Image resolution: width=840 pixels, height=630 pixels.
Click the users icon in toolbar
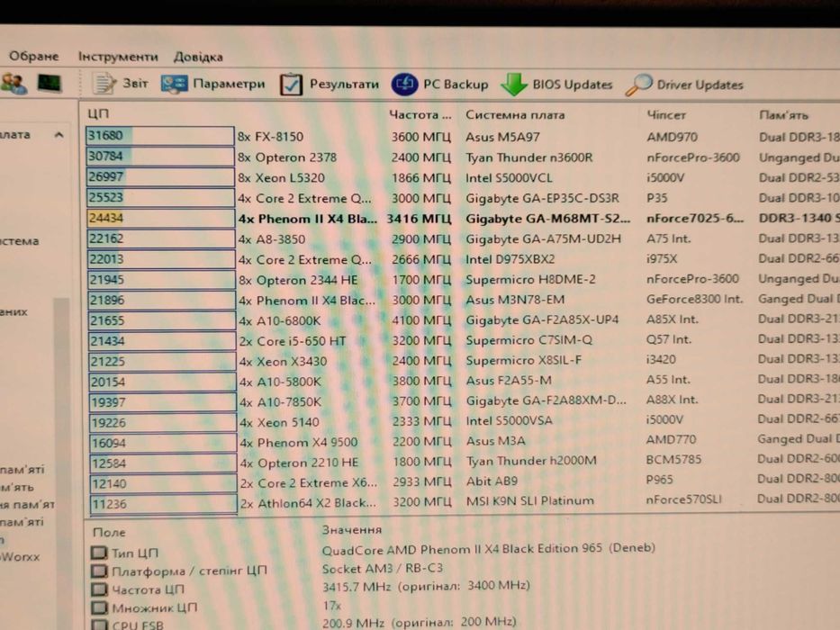(14, 84)
